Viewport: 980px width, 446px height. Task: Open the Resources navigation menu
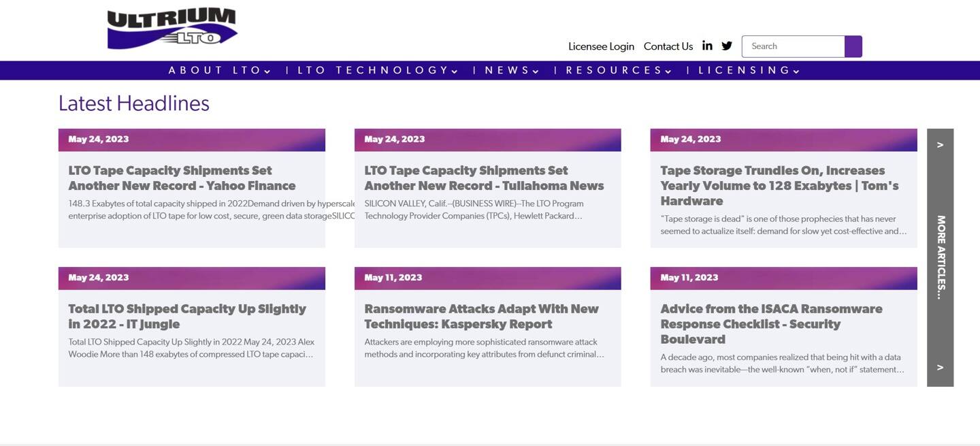tap(619, 70)
